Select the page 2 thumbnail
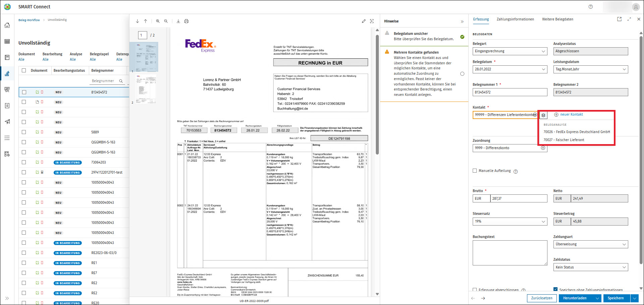This screenshot has width=644, height=305. click(146, 89)
